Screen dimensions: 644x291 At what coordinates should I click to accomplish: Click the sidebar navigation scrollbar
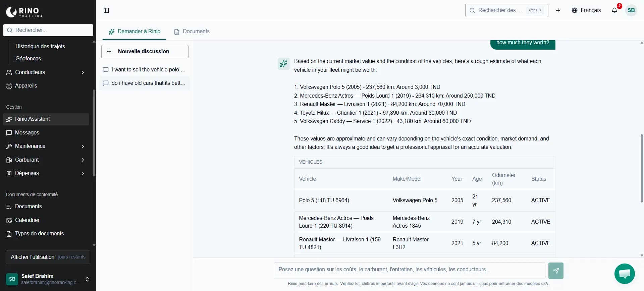(x=94, y=133)
